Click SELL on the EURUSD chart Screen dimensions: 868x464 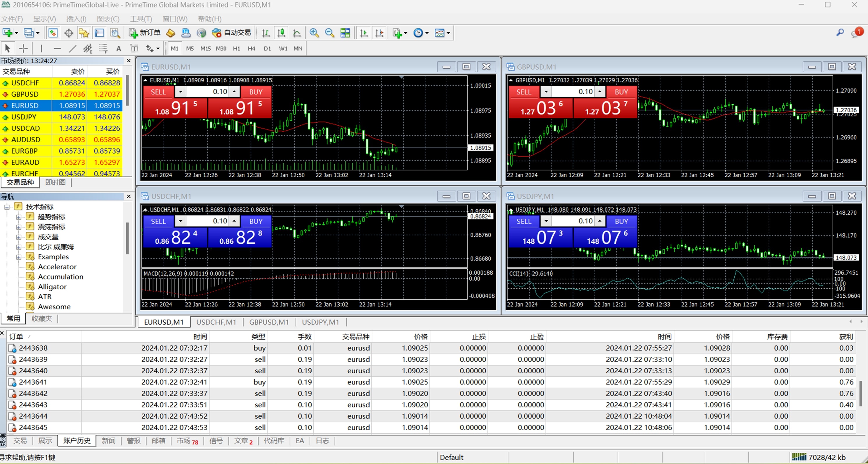pyautogui.click(x=158, y=92)
